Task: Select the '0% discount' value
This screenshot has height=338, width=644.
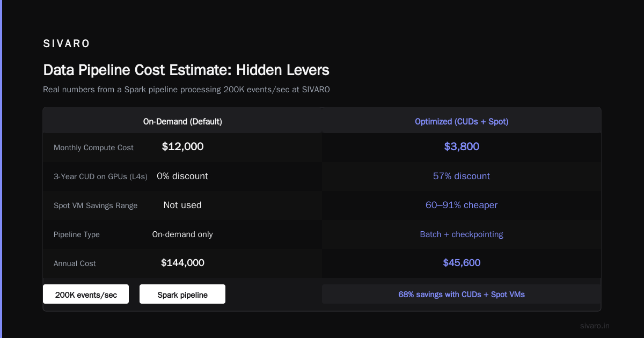Action: click(x=182, y=176)
